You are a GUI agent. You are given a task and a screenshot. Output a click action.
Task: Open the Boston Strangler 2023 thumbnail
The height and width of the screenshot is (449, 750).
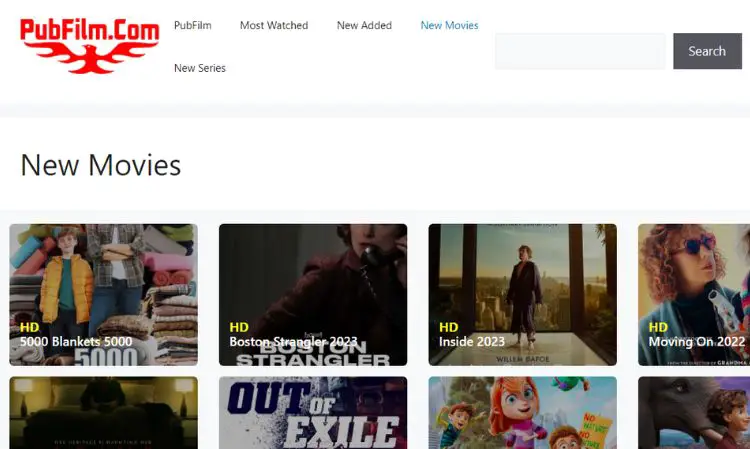[x=313, y=295]
